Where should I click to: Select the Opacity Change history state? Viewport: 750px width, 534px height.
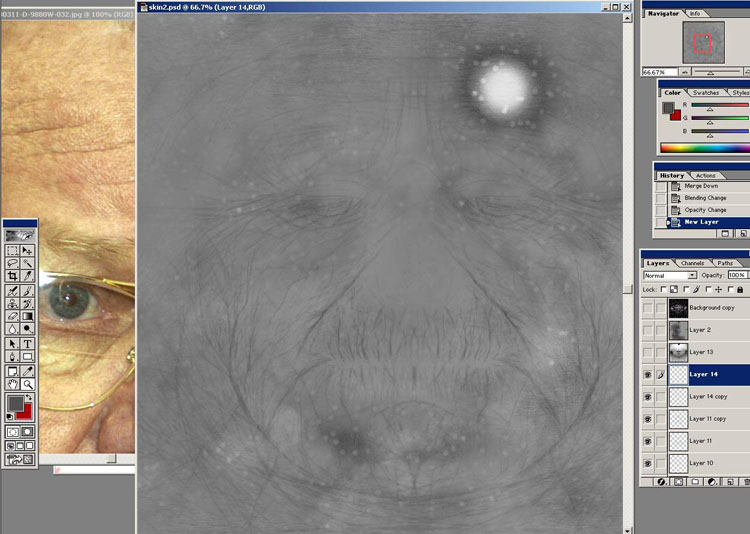[703, 210]
